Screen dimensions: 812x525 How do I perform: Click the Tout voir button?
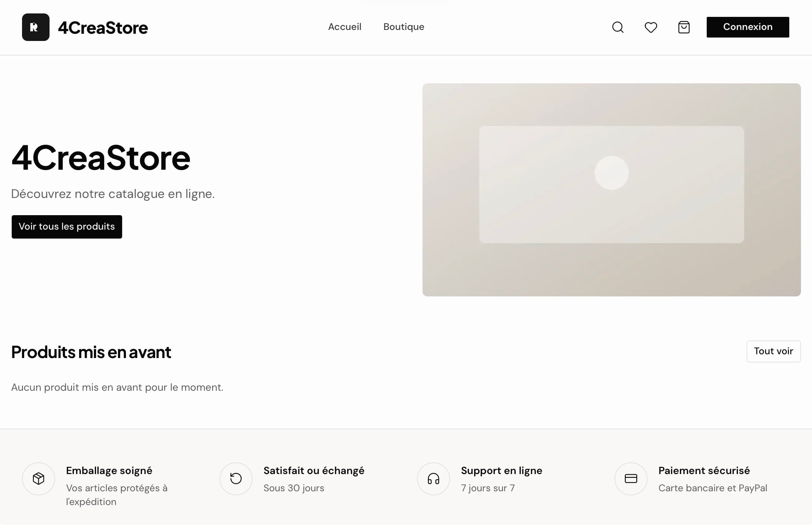pos(774,351)
